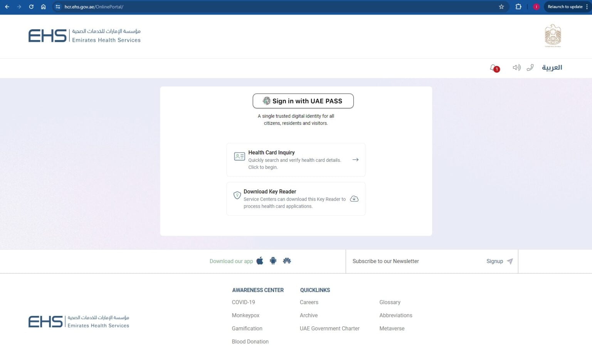Click the UAE federal emblem logo

click(x=553, y=35)
